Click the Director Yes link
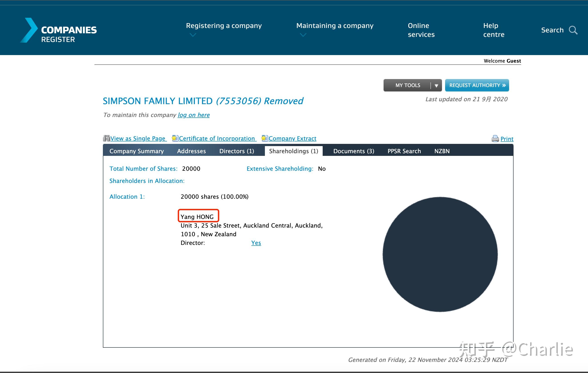 point(256,243)
